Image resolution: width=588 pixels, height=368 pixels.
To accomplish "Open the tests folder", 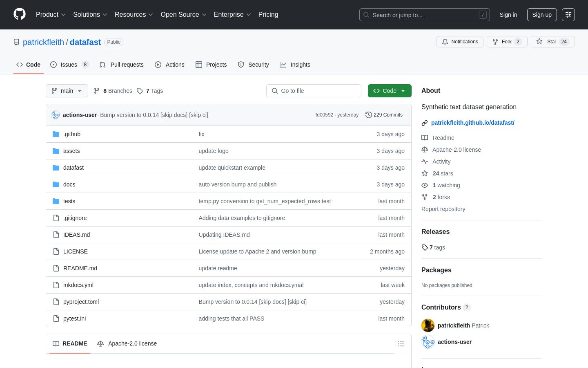I will point(69,201).
